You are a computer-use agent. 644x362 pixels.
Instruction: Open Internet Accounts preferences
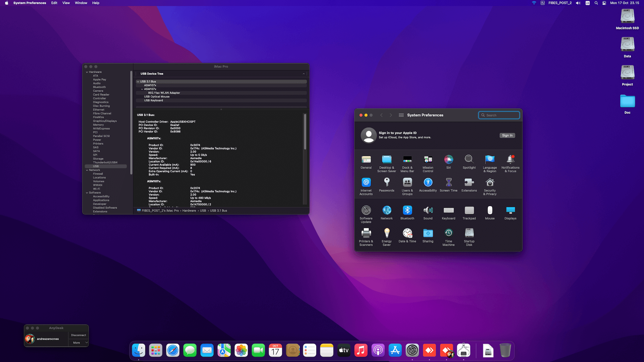click(x=366, y=186)
